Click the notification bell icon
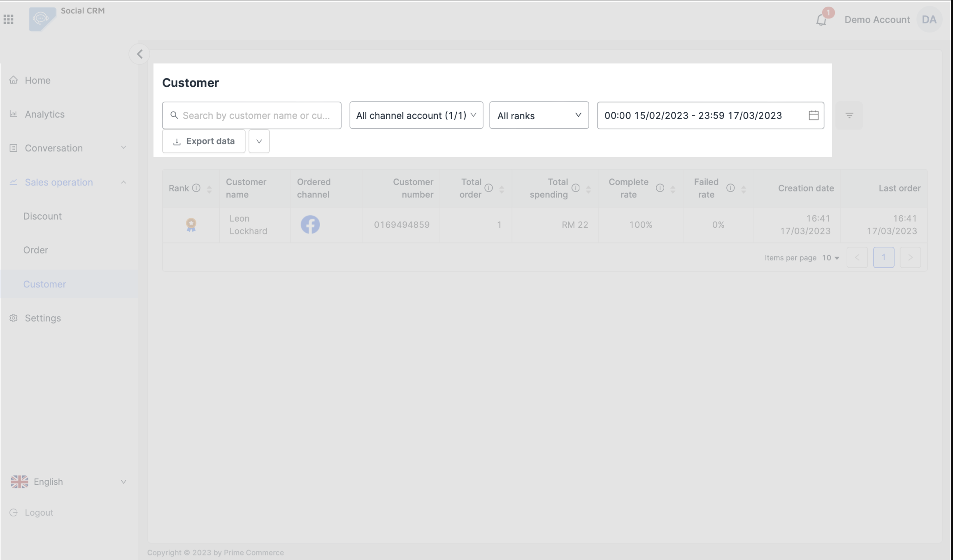The height and width of the screenshot is (560, 953). [x=821, y=20]
